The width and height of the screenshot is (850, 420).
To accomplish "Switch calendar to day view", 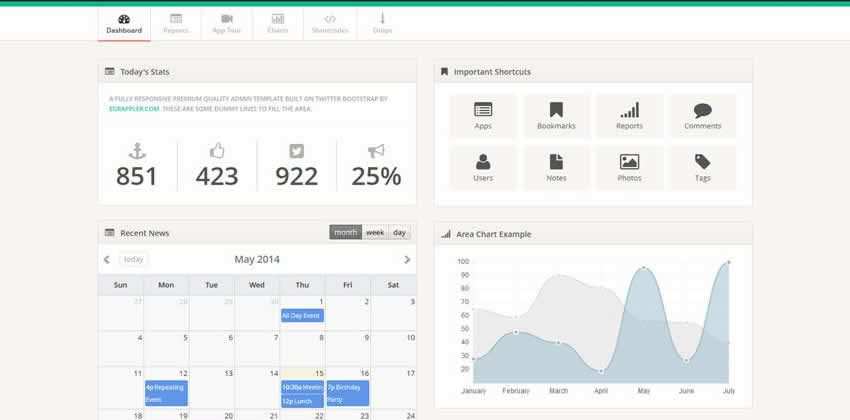I will tap(400, 232).
